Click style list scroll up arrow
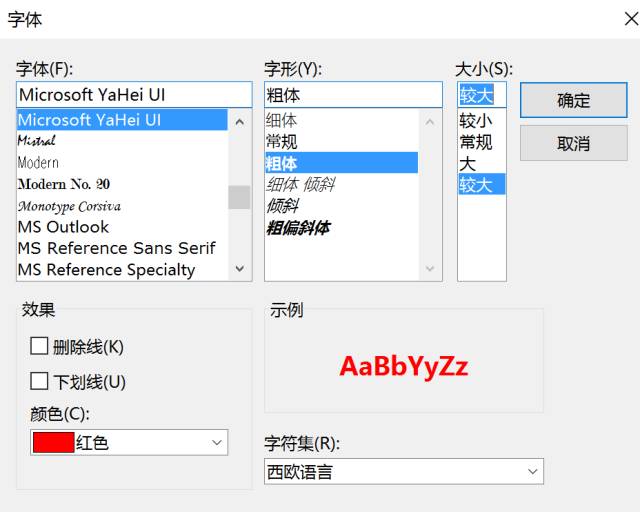Image resolution: width=640 pixels, height=512 pixels. 430,121
